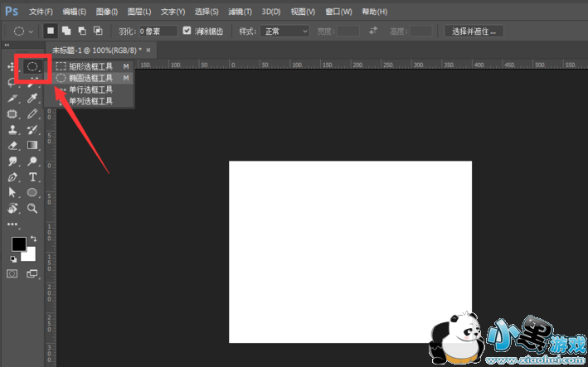Select the Elliptical Marquee tool icon
Viewport: 588px width, 367px height.
32,65
